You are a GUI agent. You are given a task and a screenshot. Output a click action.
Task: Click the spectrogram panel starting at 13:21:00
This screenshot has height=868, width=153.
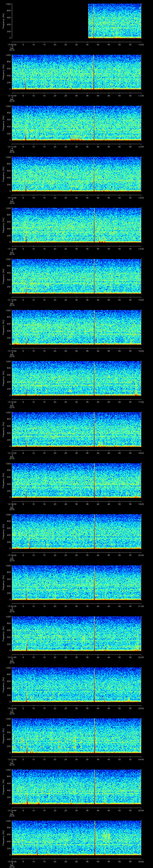click(76, 634)
